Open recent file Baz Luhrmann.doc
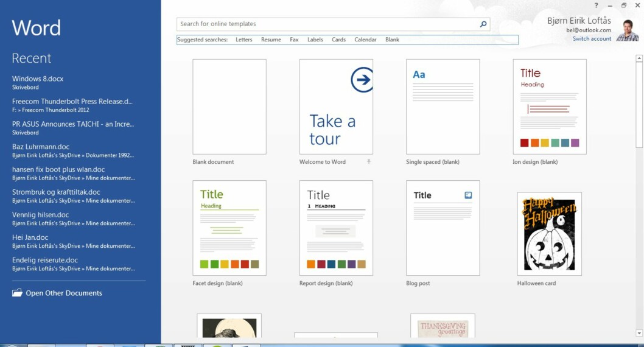644x347 pixels. [73, 150]
